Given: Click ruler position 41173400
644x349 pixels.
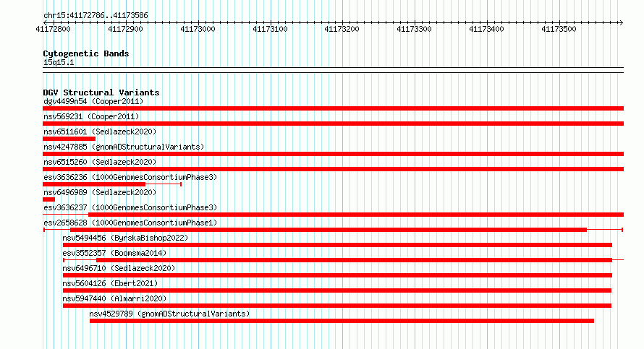Looking at the screenshot, I should [x=486, y=29].
